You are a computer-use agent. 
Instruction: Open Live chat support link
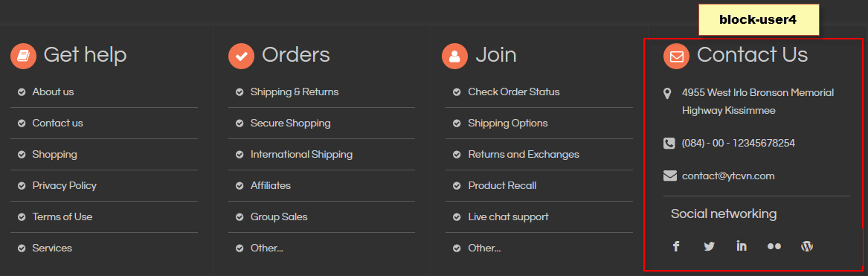[x=508, y=216]
